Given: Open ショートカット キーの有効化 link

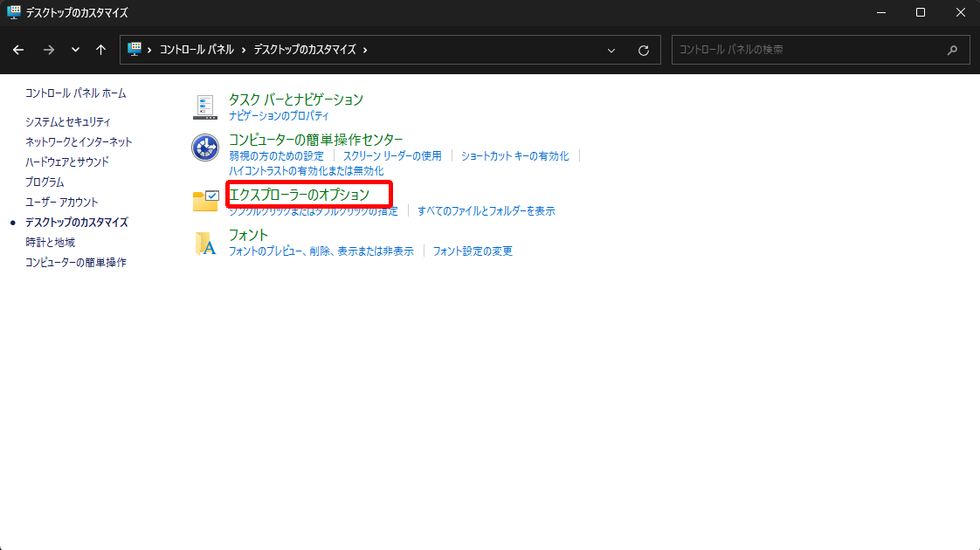Looking at the screenshot, I should pyautogui.click(x=515, y=155).
